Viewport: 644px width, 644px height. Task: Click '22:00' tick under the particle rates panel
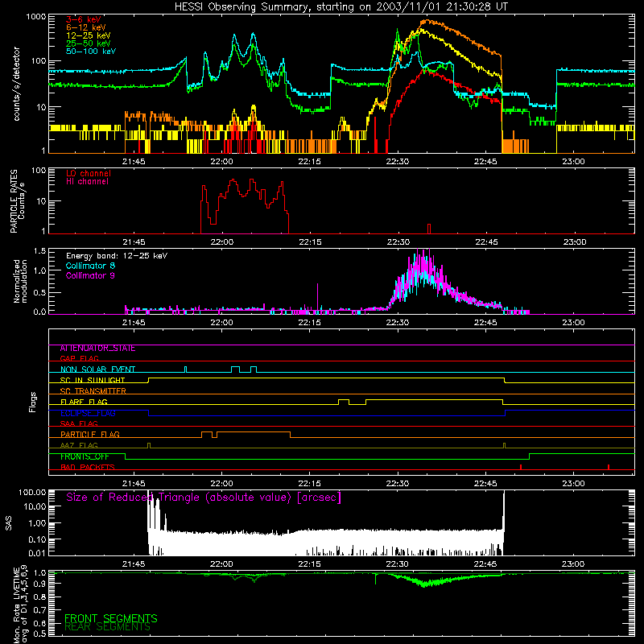[x=222, y=242]
